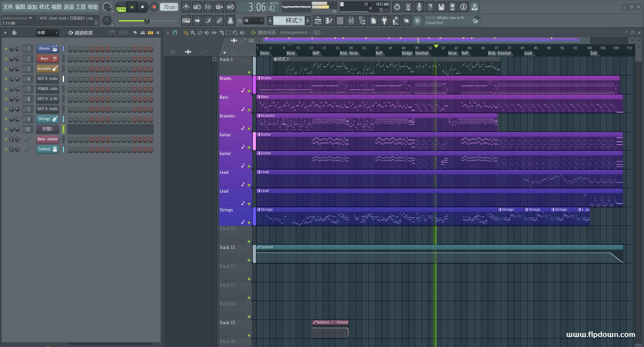The image size is (644, 347).
Task: Toggle the playlist magnet snap icon
Action: point(175,33)
